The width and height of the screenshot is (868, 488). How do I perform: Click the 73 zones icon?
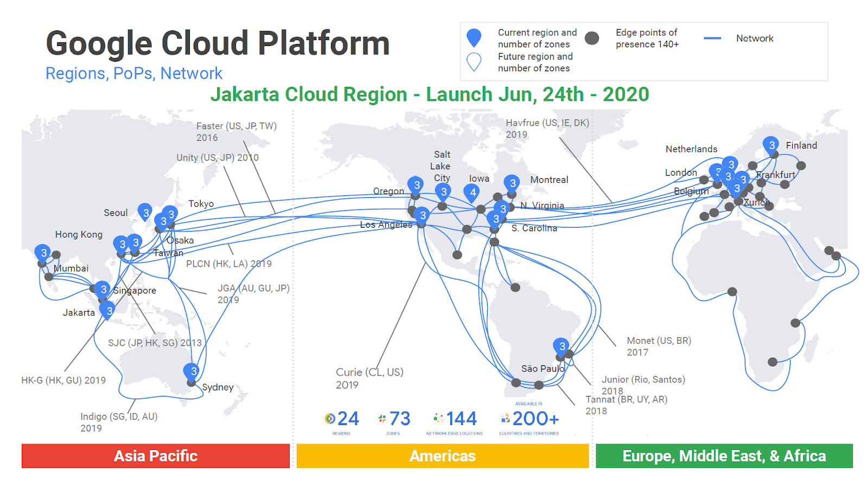point(382,419)
